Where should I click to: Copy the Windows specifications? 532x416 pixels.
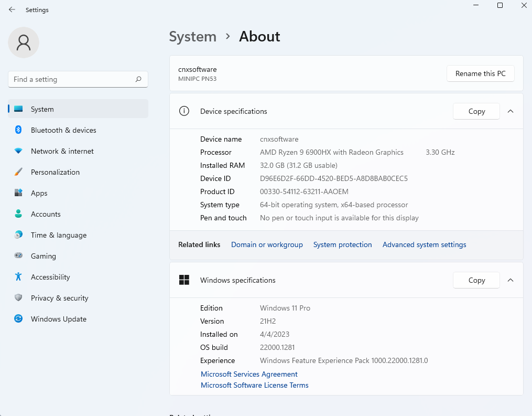pos(476,280)
